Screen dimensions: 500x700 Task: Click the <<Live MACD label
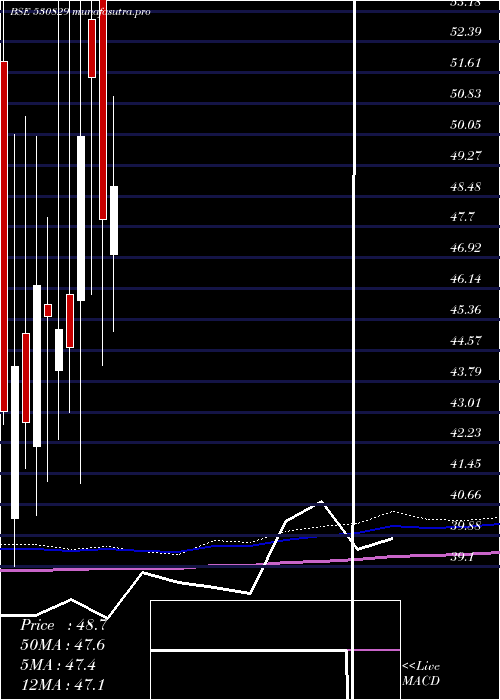(x=421, y=674)
